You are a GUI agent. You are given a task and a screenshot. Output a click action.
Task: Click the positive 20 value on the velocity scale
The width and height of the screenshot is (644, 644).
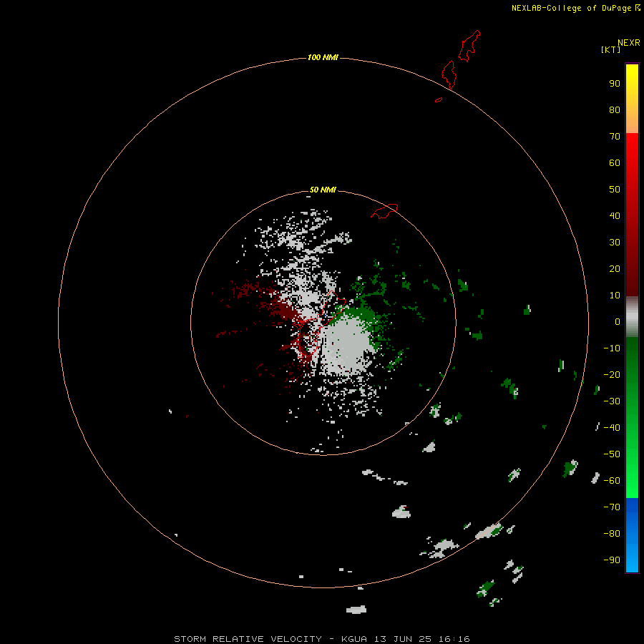coord(615,268)
